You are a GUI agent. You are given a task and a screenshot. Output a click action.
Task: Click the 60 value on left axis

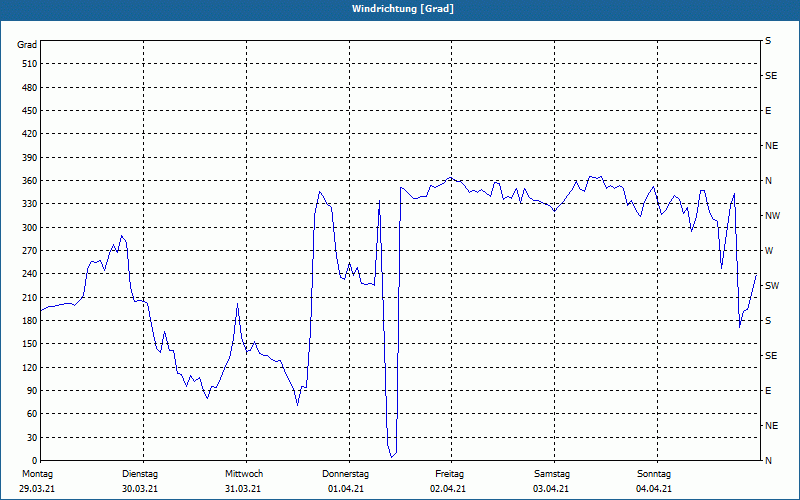(x=32, y=414)
